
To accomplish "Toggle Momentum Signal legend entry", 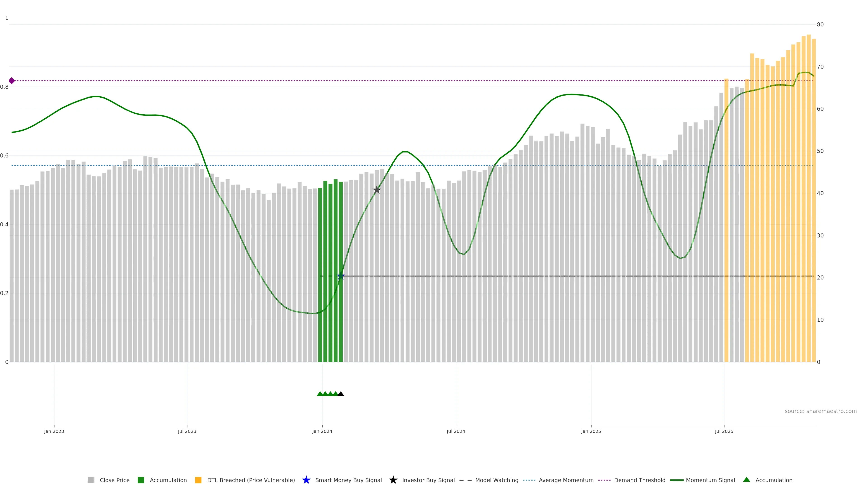I will (710, 480).
